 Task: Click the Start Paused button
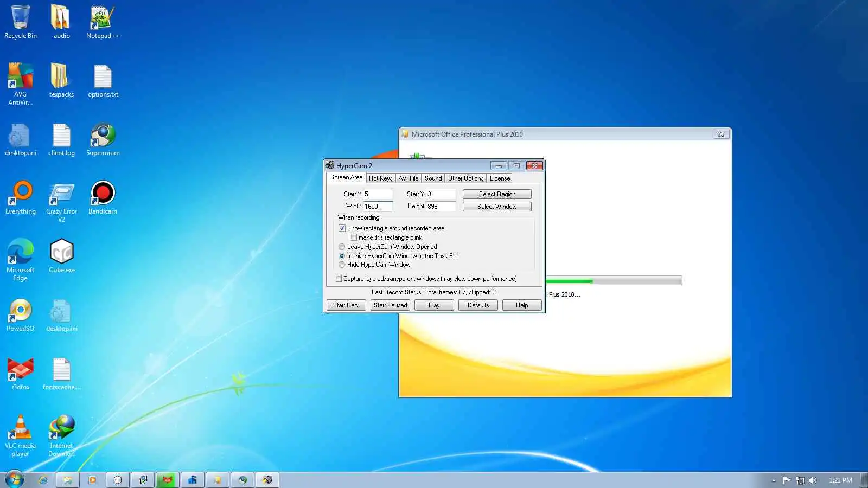(x=390, y=305)
